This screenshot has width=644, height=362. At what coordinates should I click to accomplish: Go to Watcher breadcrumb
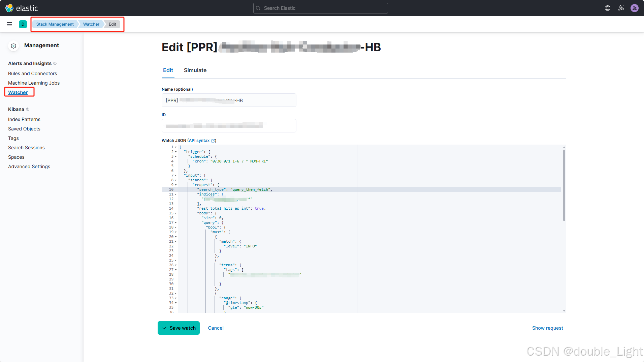tap(91, 24)
